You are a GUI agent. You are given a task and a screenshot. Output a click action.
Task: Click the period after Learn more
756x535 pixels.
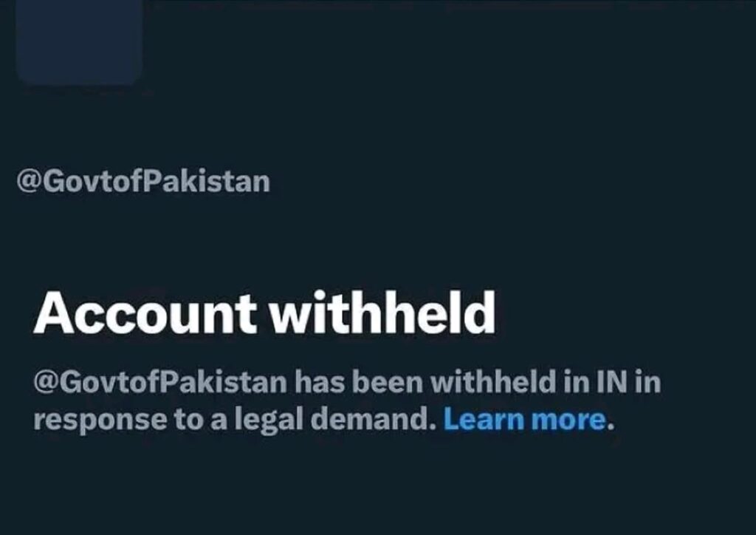611,426
